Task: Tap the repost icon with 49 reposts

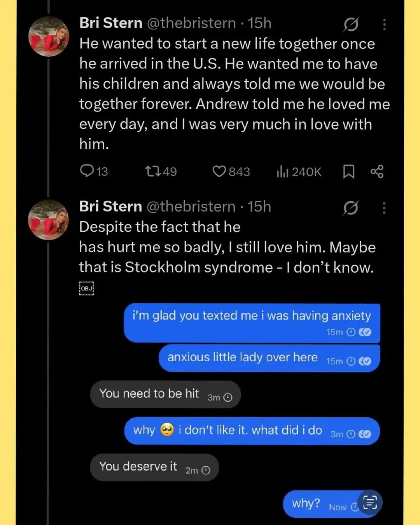Action: 153,171
